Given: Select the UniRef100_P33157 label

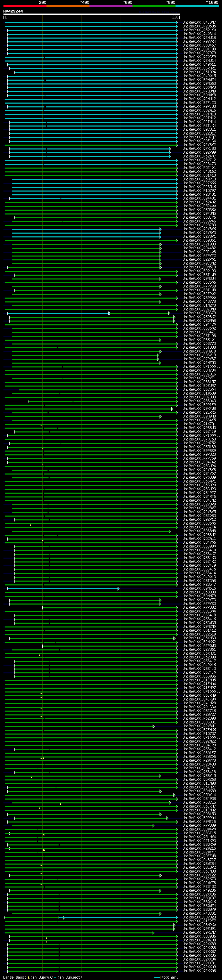Looking at the screenshot, I should coord(199,382).
